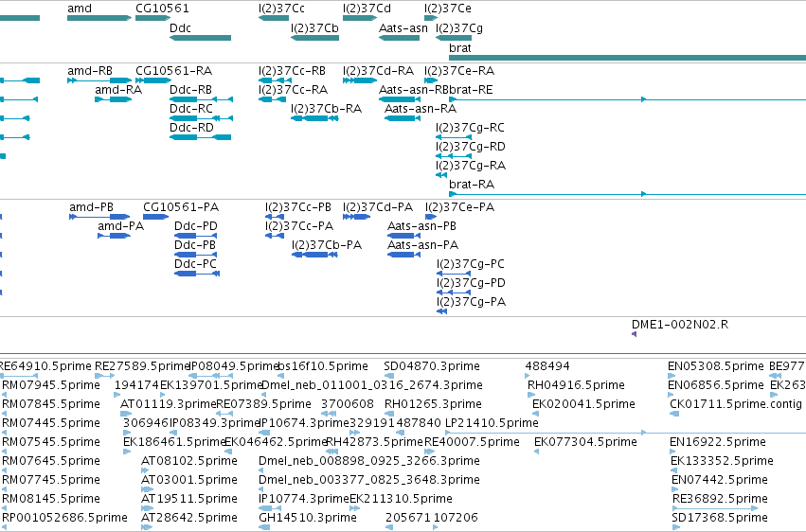Click the l(2)37Cb-RA transcript
This screenshot has height=532, width=806.
[x=314, y=118]
